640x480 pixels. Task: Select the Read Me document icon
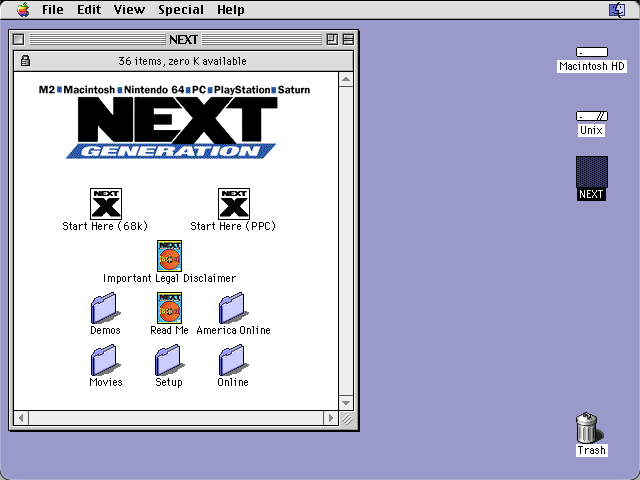[169, 308]
